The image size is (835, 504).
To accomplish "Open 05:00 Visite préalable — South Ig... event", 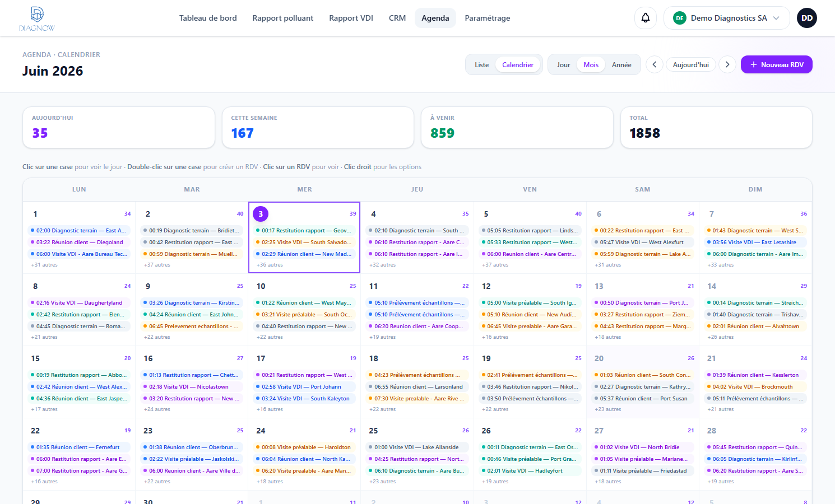I will (x=530, y=302).
